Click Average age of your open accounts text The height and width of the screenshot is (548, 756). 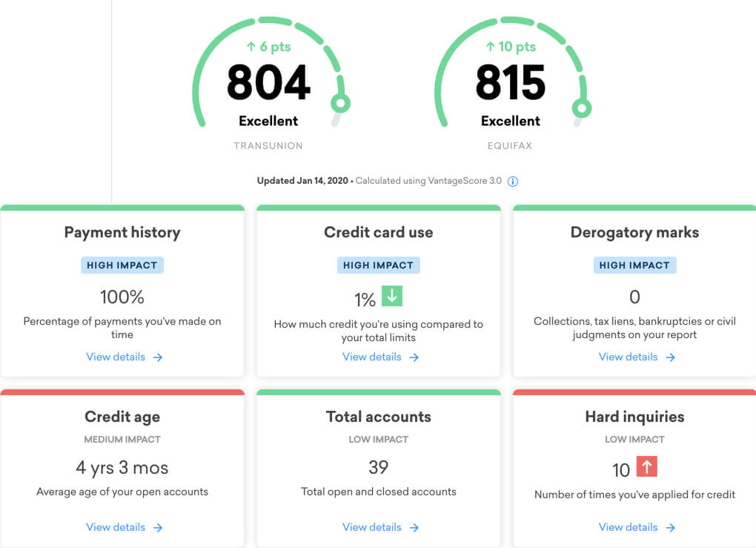(x=122, y=492)
